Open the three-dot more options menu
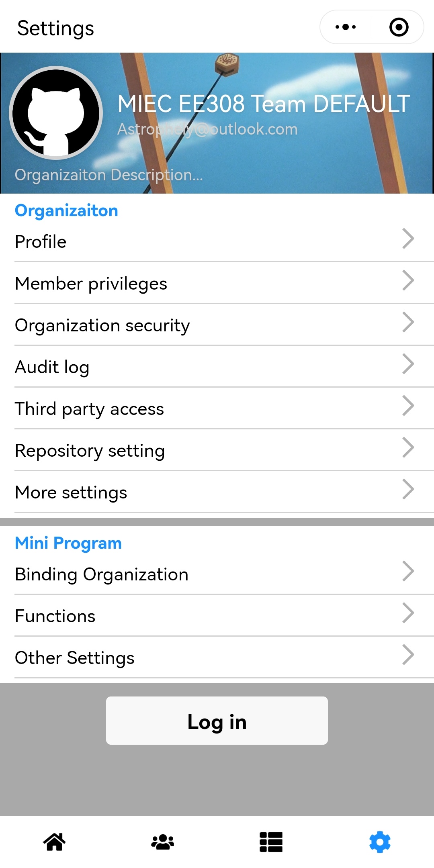Image resolution: width=434 pixels, height=868 pixels. [x=346, y=27]
